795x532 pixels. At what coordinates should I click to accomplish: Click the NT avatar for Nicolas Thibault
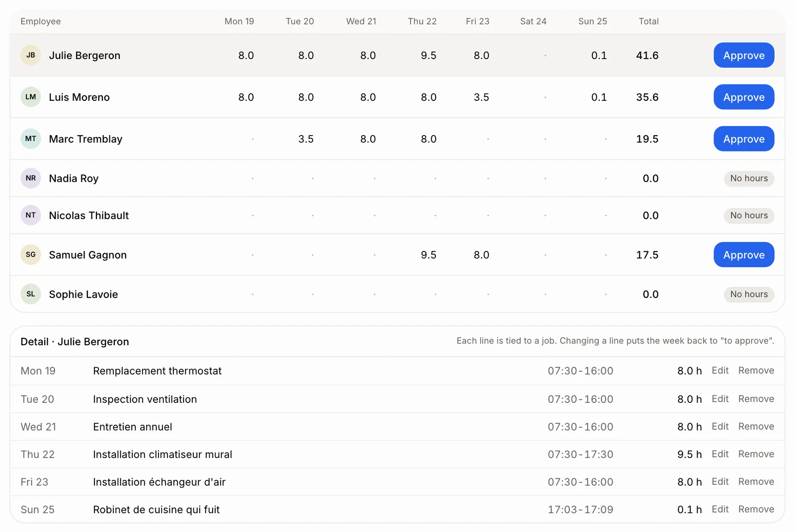[31, 215]
